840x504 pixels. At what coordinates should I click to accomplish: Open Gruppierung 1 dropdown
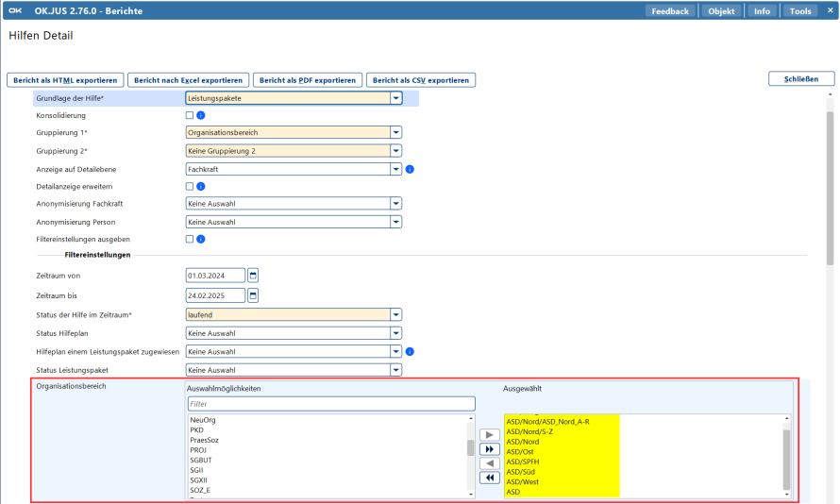click(395, 132)
